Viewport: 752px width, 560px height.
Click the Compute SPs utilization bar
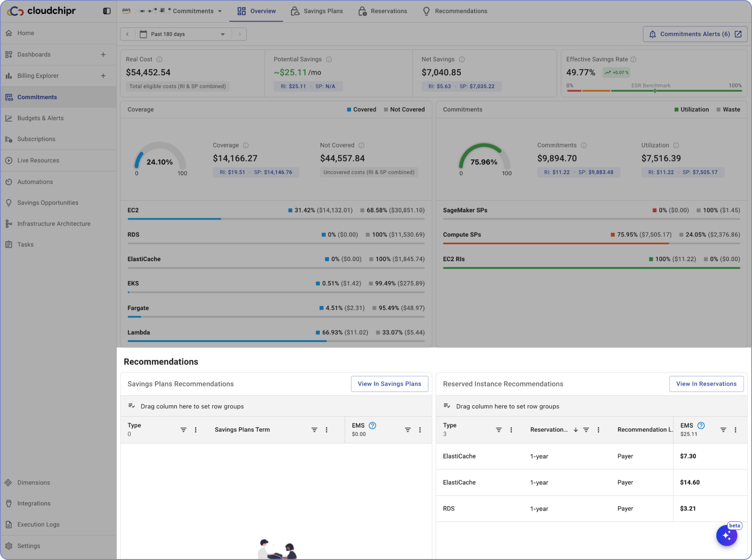(555, 243)
